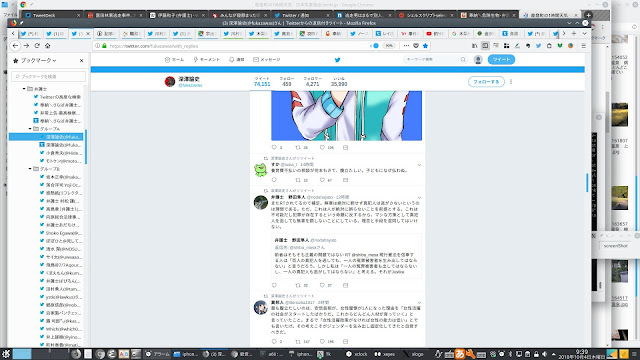The height and width of the screenshot is (360, 640).
Task: Open the yzdc bookmark in sidebar
Action: 60,297
